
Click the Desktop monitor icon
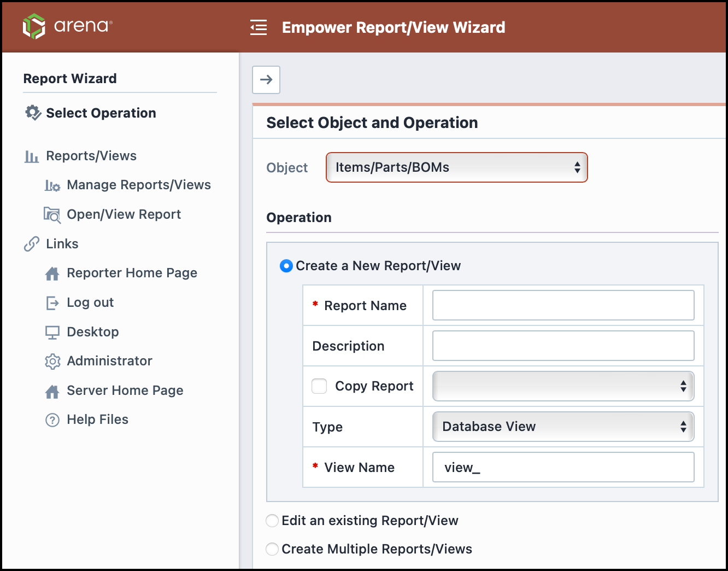[x=52, y=332]
